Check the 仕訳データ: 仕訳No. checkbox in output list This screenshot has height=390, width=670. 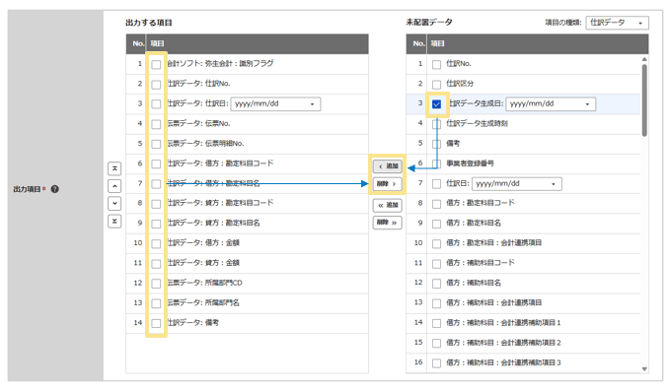click(156, 85)
